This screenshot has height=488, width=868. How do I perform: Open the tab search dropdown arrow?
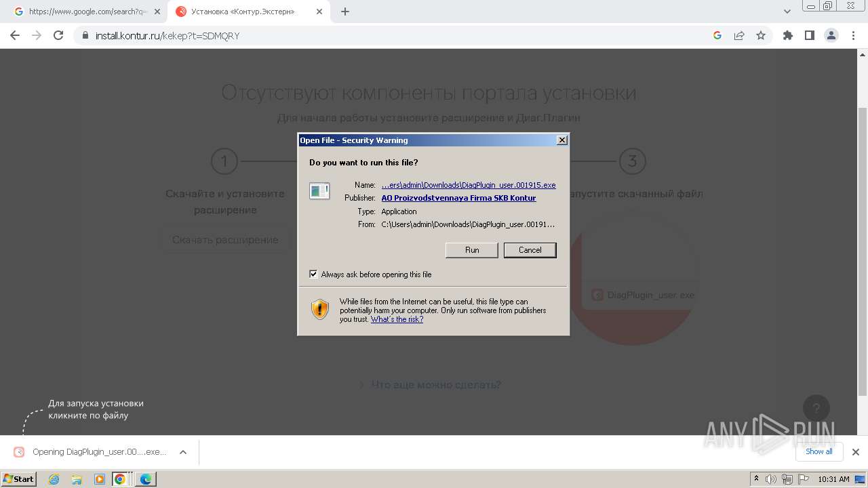787,12
